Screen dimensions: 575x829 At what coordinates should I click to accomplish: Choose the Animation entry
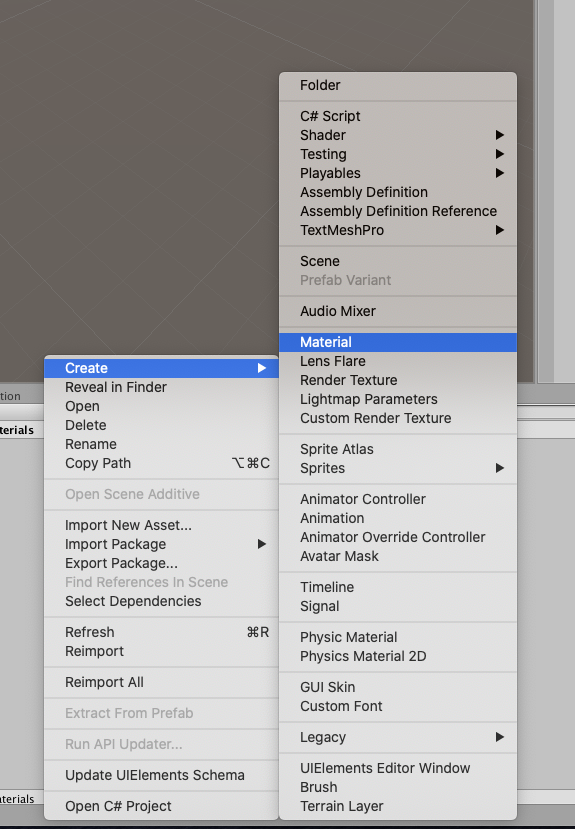point(398,518)
